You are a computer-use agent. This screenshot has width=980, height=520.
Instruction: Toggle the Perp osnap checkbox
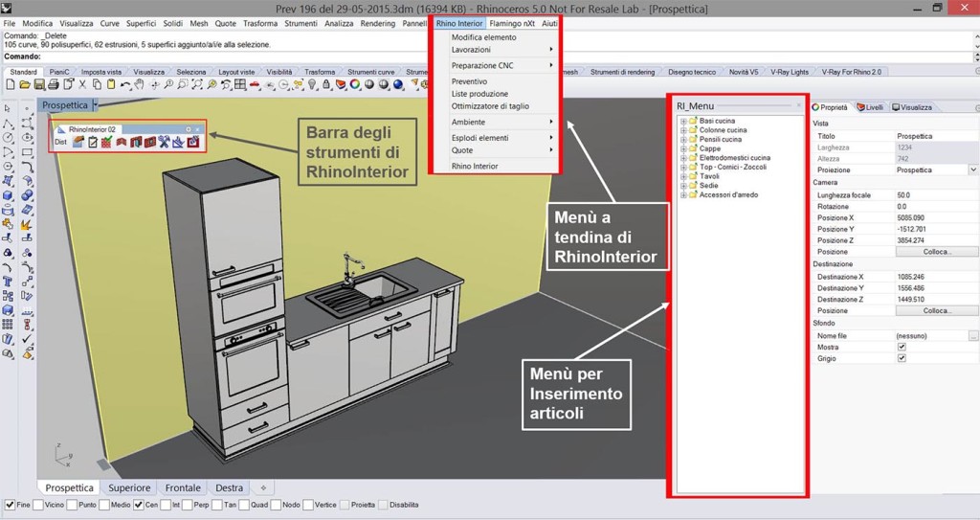point(187,505)
